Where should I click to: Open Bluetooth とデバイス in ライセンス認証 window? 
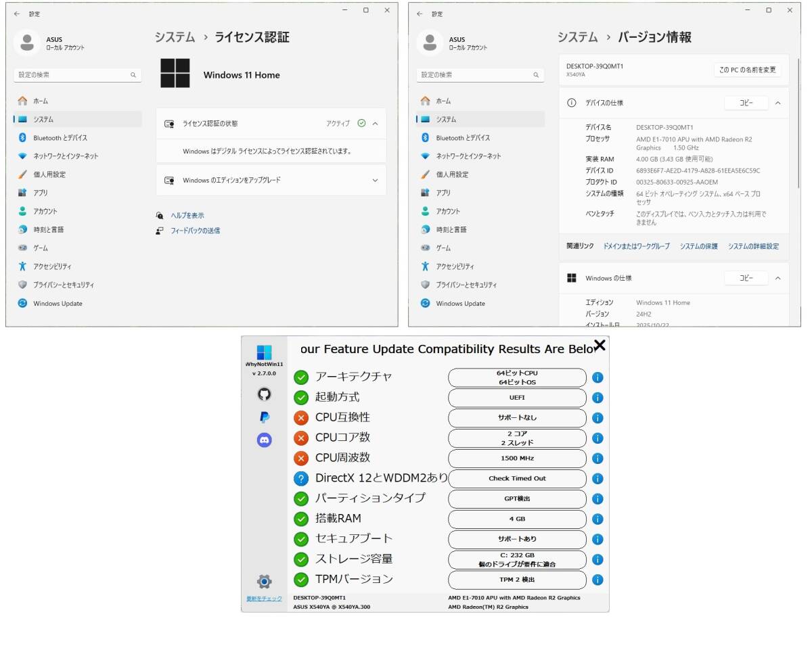[77, 137]
